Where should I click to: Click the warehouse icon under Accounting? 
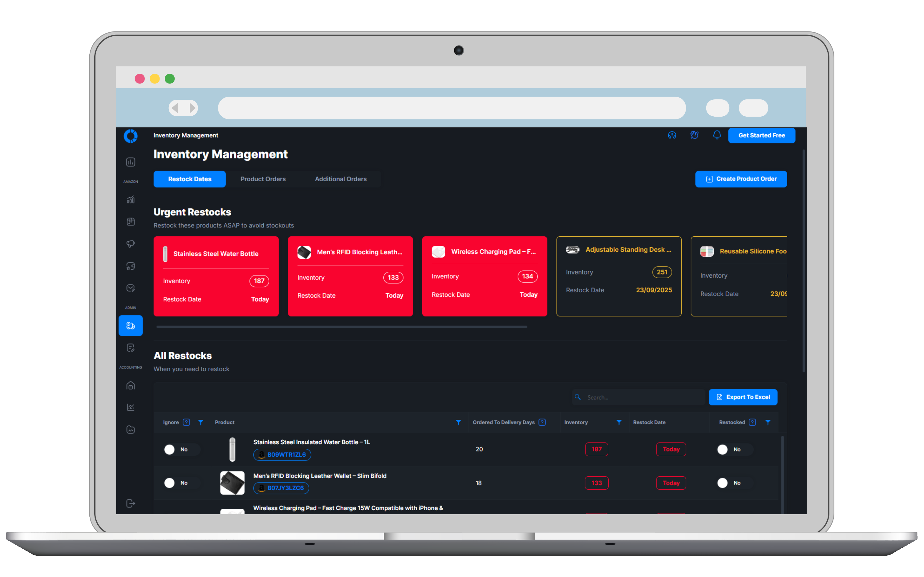point(131,385)
